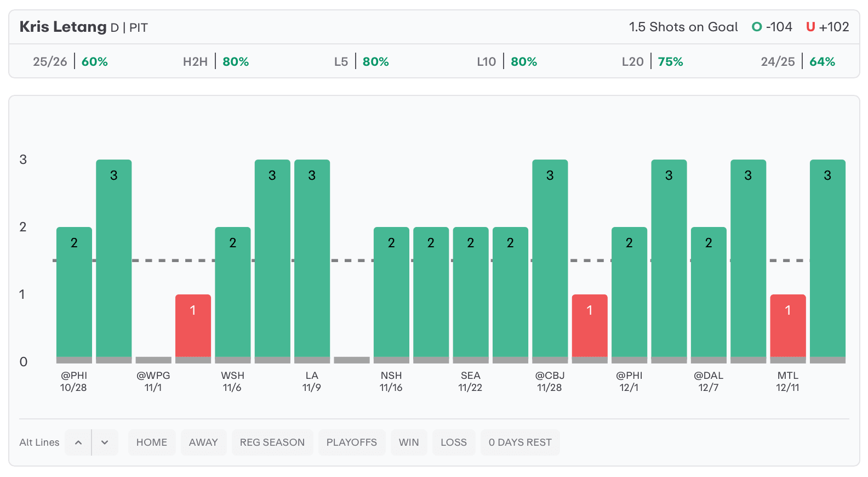
Task: Toggle the HOME games filter
Action: pyautogui.click(x=152, y=442)
